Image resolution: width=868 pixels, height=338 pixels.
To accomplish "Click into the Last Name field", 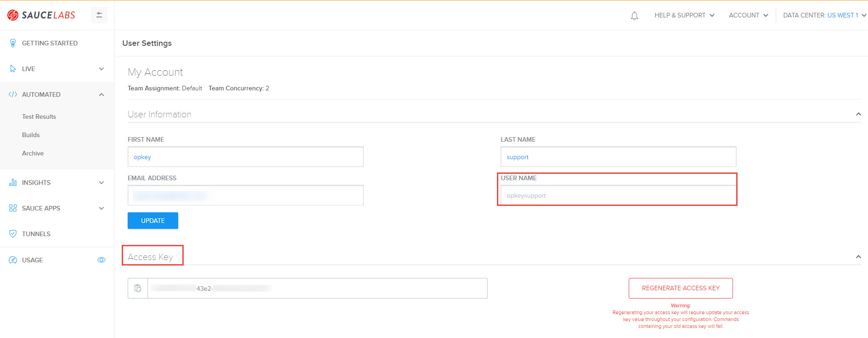I will (619, 157).
